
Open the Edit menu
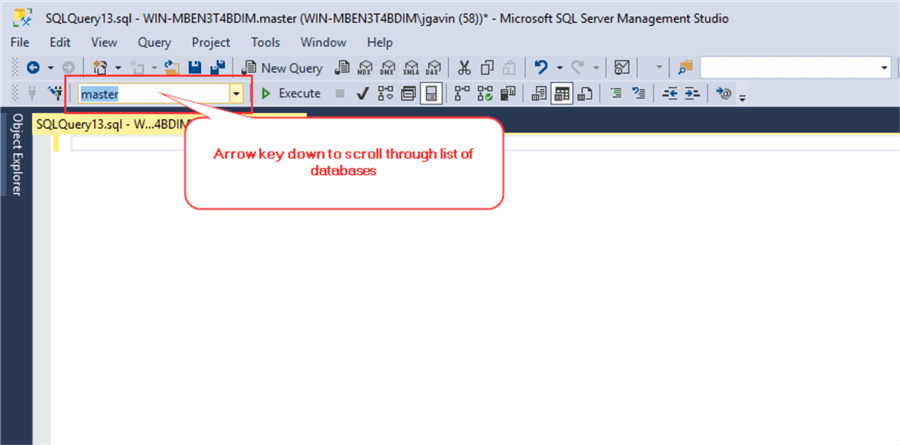60,42
